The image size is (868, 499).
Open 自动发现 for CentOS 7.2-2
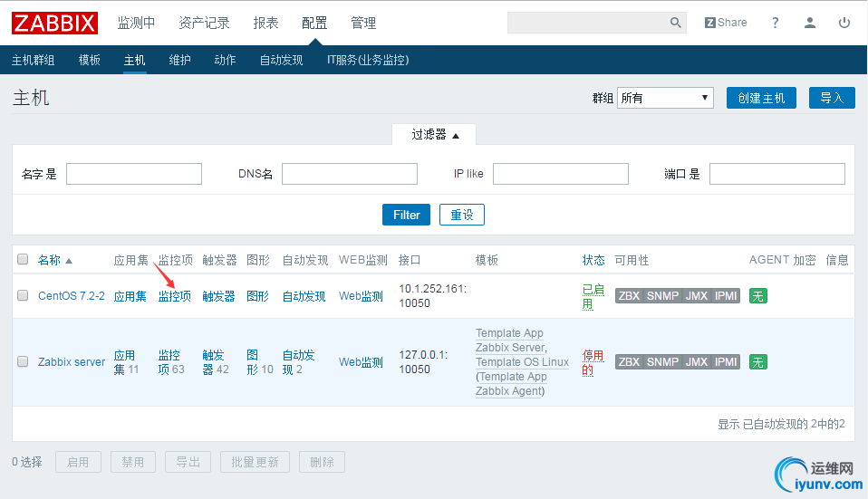point(304,296)
